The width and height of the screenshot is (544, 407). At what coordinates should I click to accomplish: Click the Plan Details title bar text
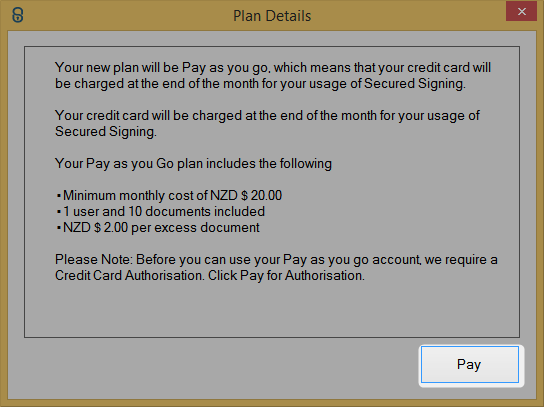(x=272, y=16)
